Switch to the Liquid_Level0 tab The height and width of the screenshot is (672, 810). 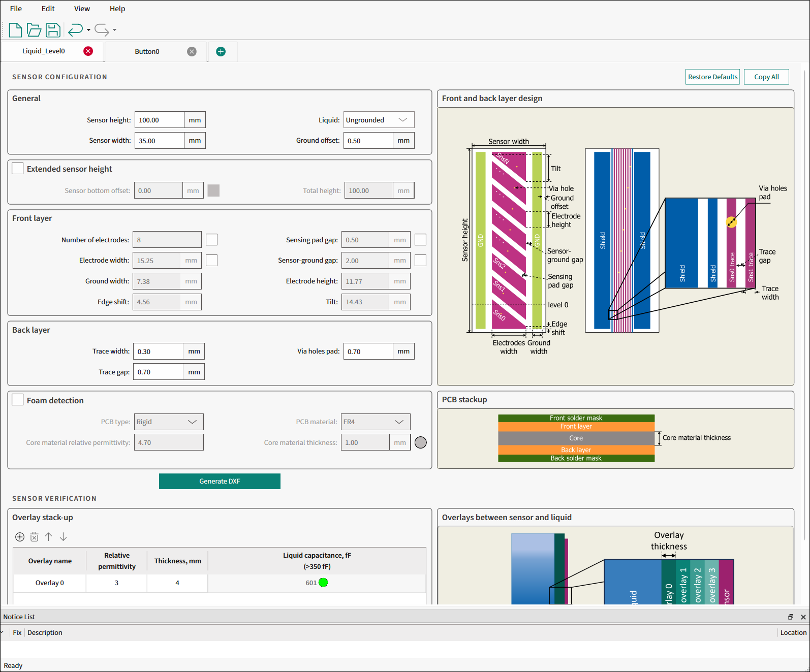(44, 51)
